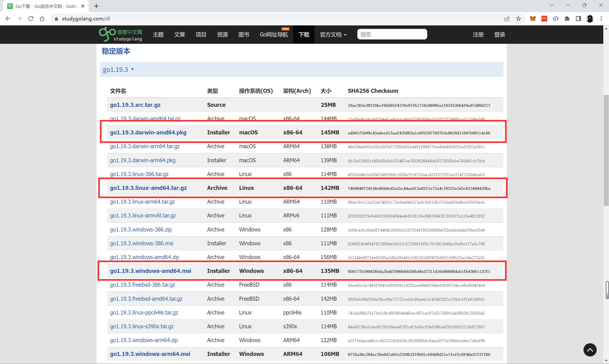Download go1.19.3.freebsd-386.tar.gz
This screenshot has width=609, height=364.
point(142,285)
